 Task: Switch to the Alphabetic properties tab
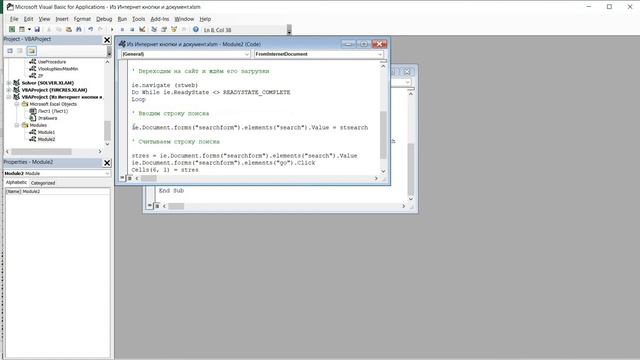click(16, 182)
